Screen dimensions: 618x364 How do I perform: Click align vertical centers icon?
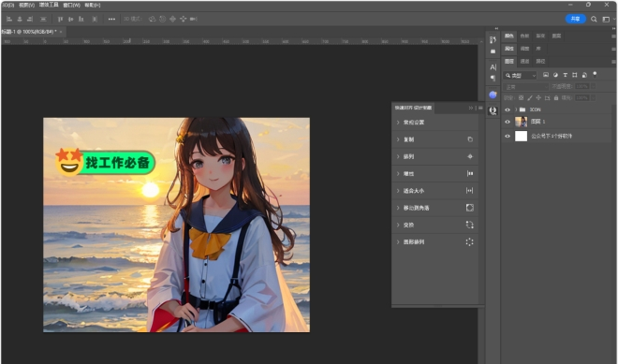click(70, 19)
